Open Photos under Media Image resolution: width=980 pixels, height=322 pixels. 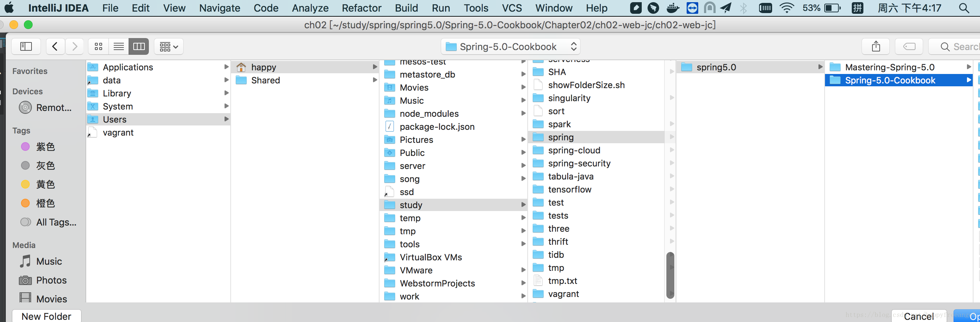(43, 280)
